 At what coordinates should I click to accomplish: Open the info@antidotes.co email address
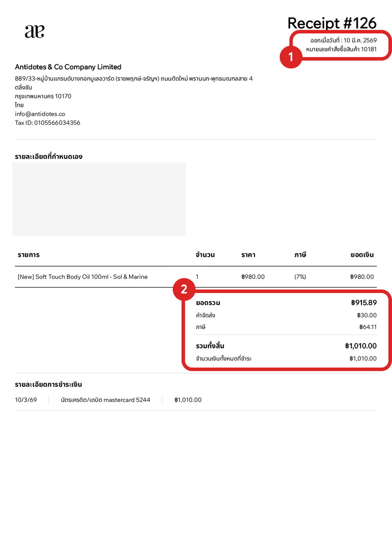click(x=40, y=114)
